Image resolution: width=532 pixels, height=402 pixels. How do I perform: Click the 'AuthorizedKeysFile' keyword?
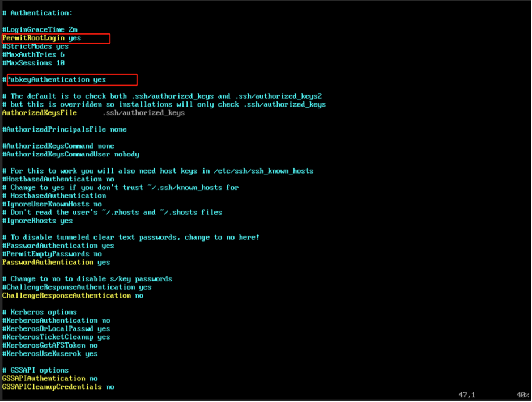(x=39, y=113)
